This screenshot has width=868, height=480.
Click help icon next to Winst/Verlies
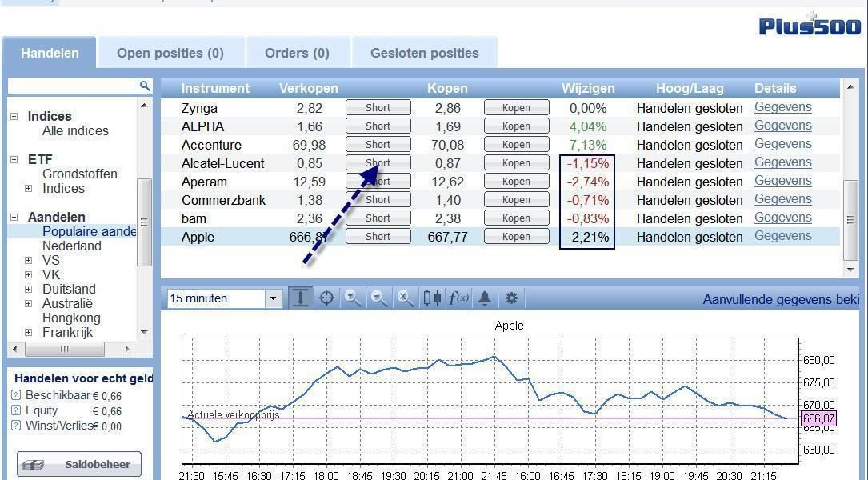coord(16,425)
